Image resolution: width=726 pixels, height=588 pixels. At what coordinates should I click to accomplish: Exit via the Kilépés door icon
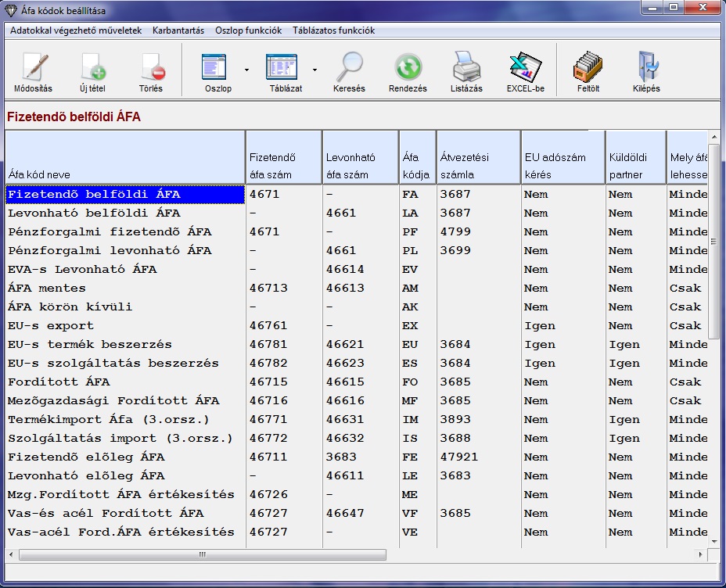(646, 69)
